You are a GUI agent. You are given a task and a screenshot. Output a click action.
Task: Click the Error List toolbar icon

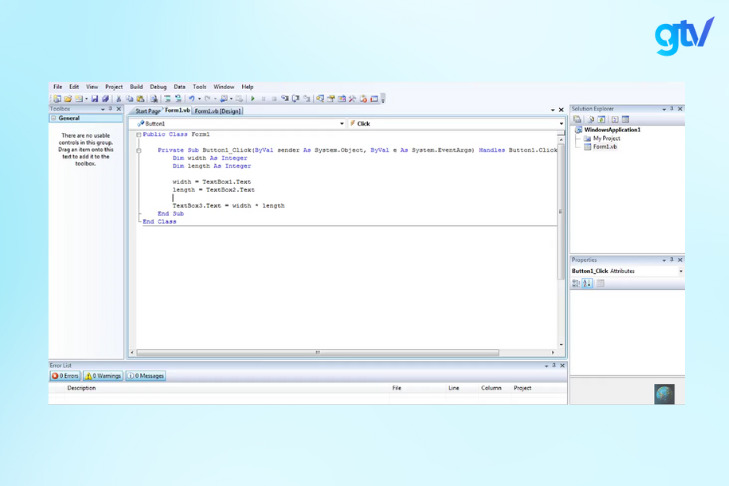point(363,99)
